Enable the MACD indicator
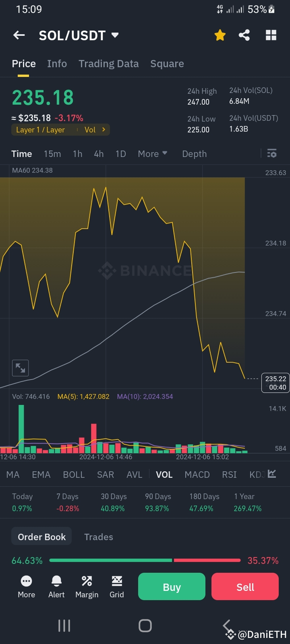 [197, 475]
